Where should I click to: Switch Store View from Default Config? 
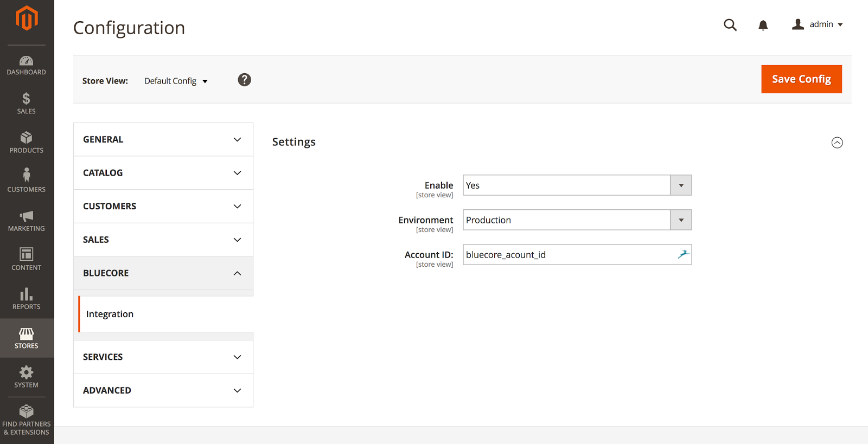pyautogui.click(x=176, y=81)
